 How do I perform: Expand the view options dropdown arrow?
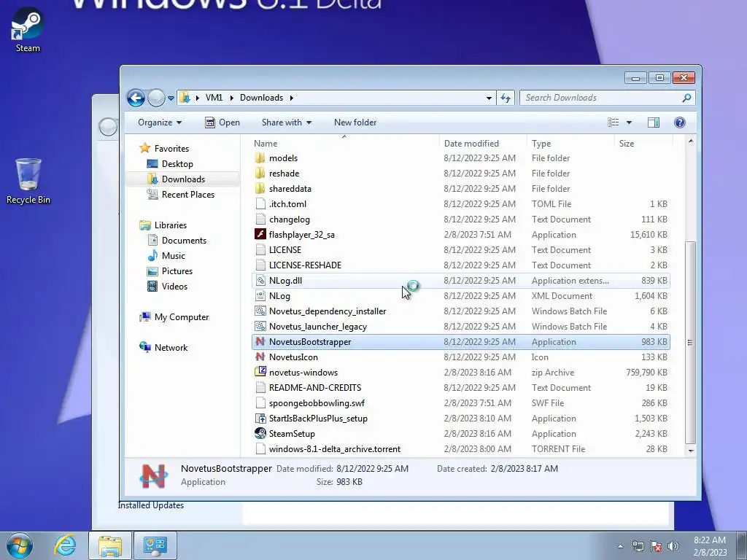click(629, 122)
